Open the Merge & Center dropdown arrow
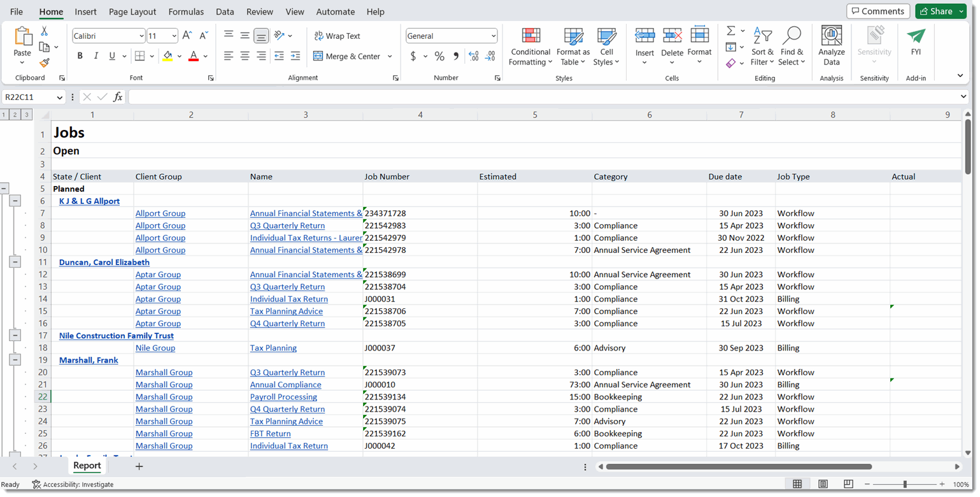The height and width of the screenshot is (497, 980). point(390,56)
